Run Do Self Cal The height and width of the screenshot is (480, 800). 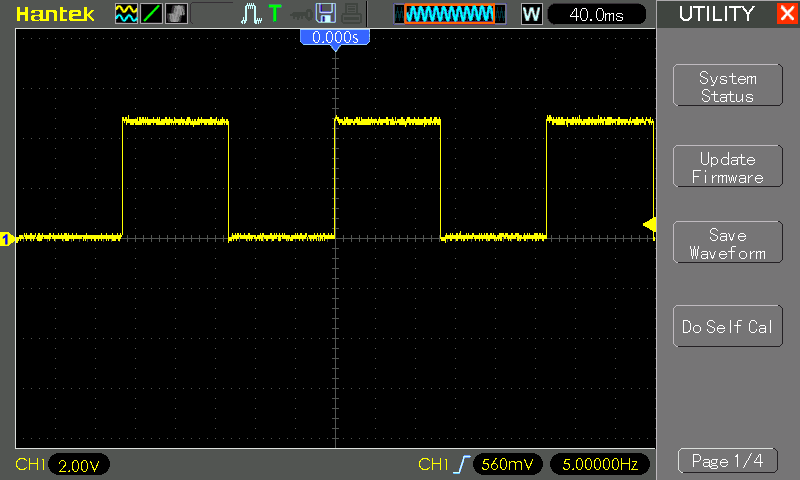728,326
